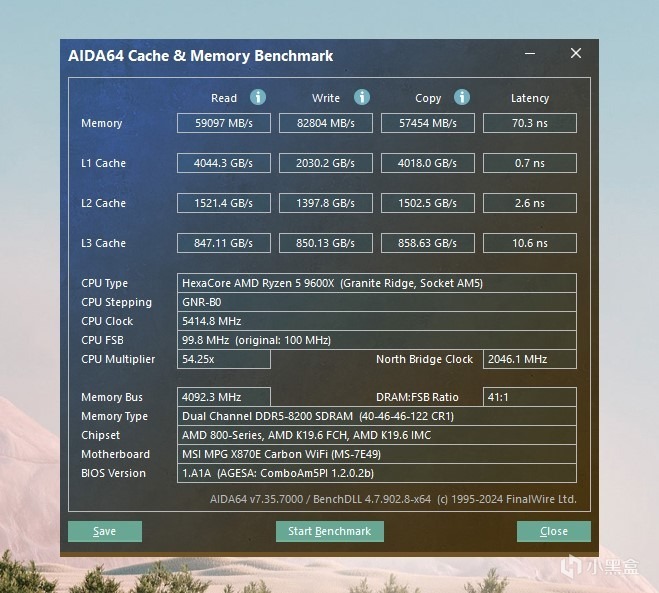Click L1 Cache Read value 4044.3 GB/s
This screenshot has width=659, height=593.
tap(224, 163)
